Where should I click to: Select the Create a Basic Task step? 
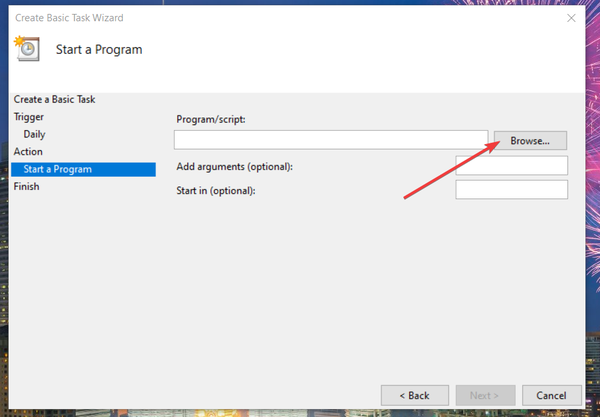54,99
